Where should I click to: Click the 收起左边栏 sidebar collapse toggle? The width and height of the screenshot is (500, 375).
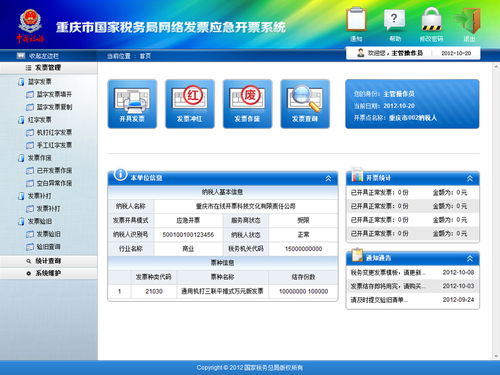(38, 56)
